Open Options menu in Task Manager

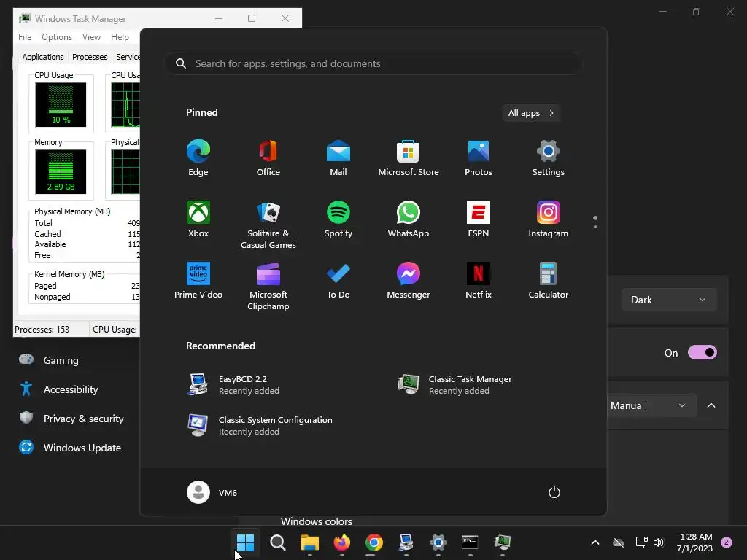click(x=57, y=37)
